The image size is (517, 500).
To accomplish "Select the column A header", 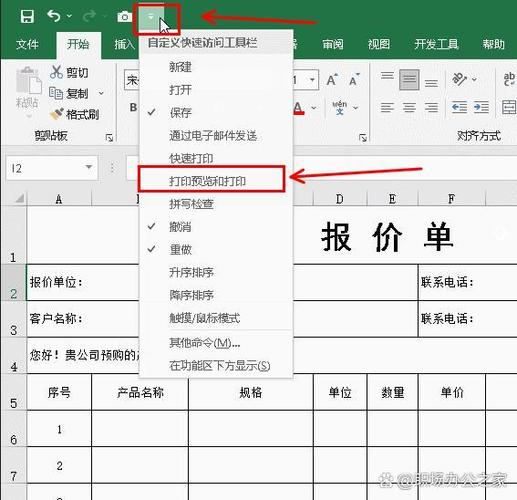I will point(59,199).
